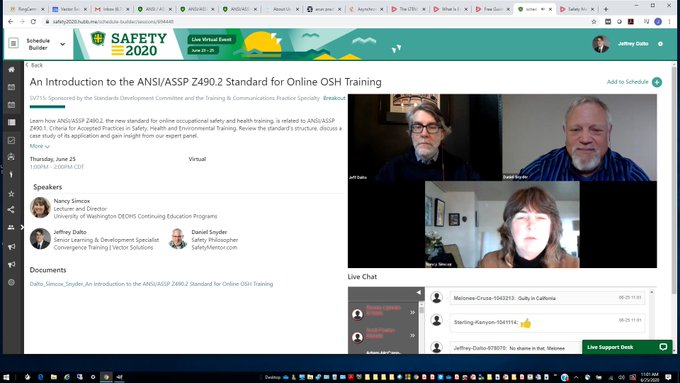The image size is (680, 383).
Task: Click the Jeffrey-Dalto No shame message
Action: [x=516, y=348]
